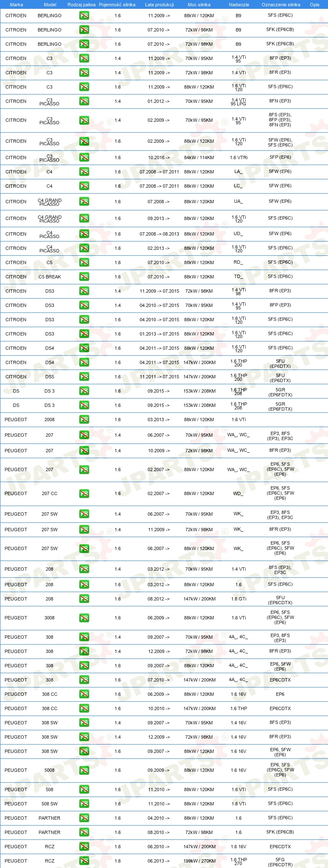Click the Model column header
Viewport: 328px width, 868px height.
pos(50,5)
